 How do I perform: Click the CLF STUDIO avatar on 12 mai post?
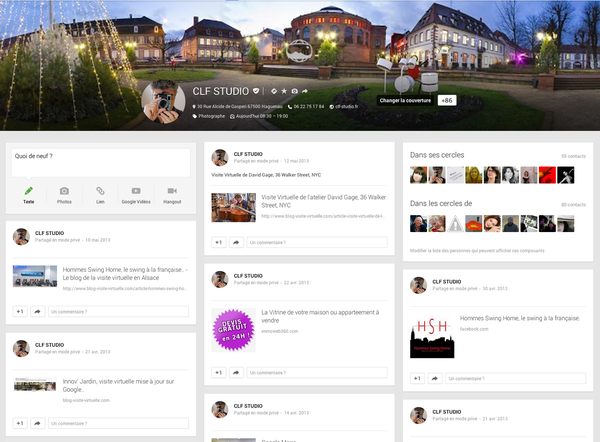[x=220, y=158]
